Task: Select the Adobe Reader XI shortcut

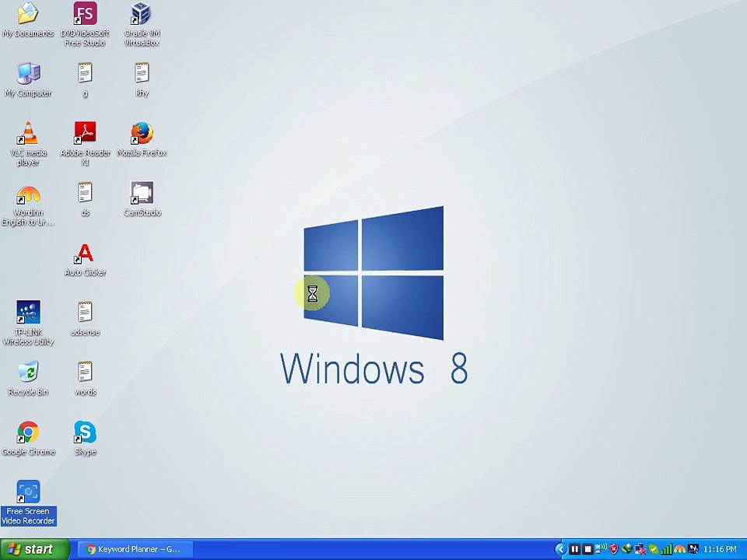Action: 85,144
